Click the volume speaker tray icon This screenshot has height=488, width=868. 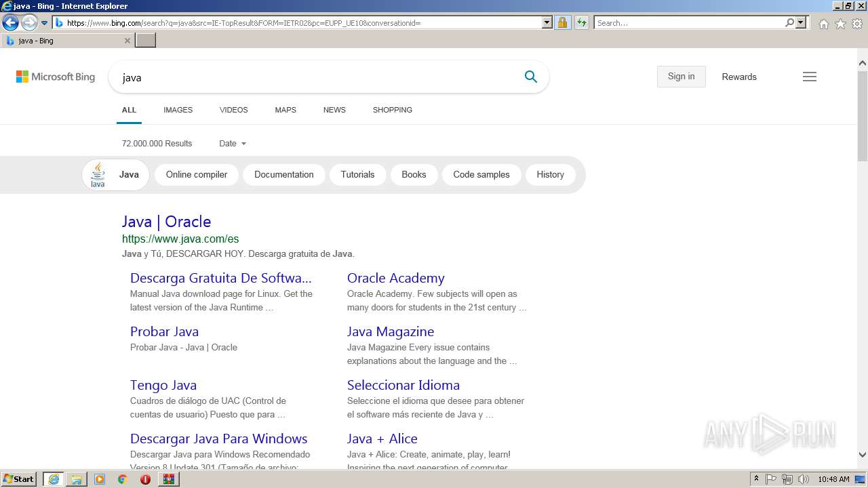(x=804, y=479)
